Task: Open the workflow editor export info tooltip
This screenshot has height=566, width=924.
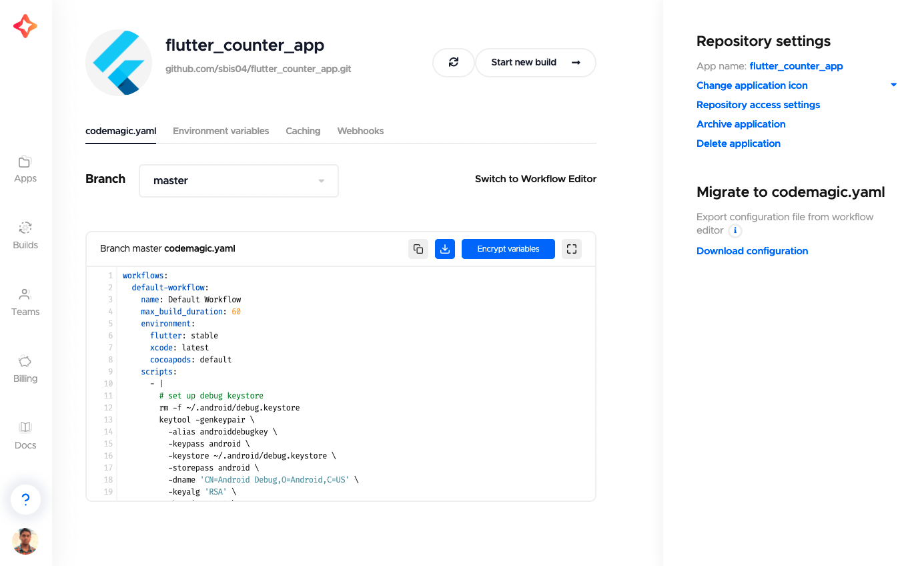Action: click(735, 230)
